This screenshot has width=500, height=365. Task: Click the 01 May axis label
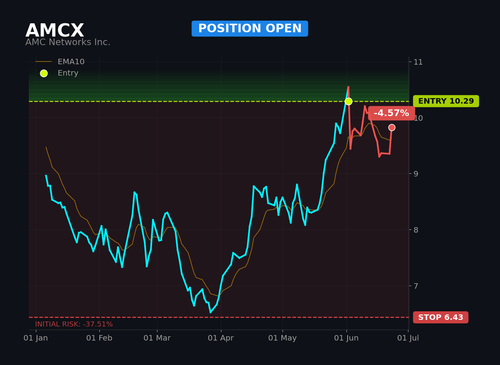pos(282,338)
